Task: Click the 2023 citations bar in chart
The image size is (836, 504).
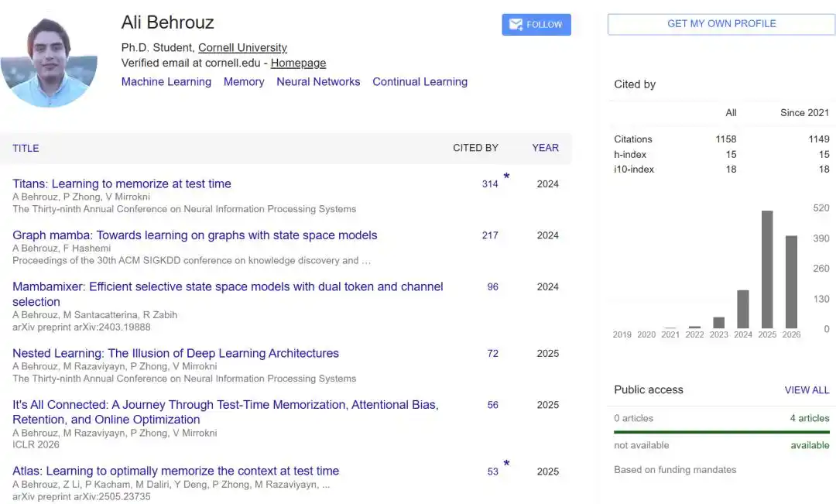Action: (718, 323)
